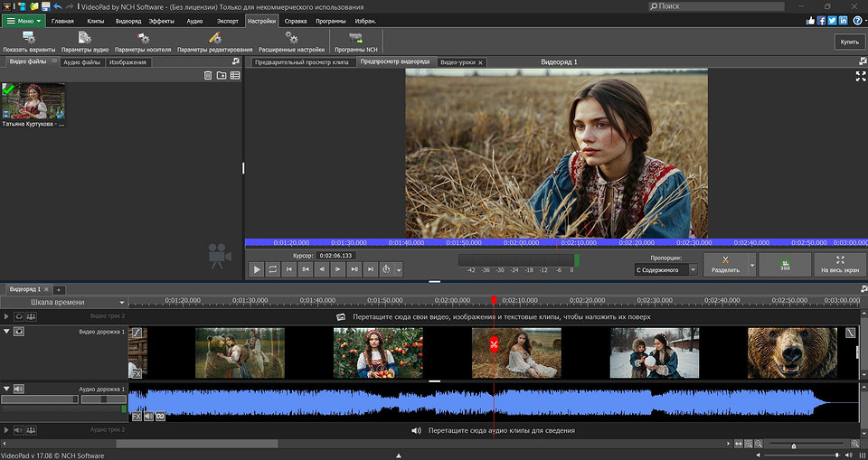Screen dimensions: 868x460
Task: Click the speaker icon on audio clip
Action: 148,417
